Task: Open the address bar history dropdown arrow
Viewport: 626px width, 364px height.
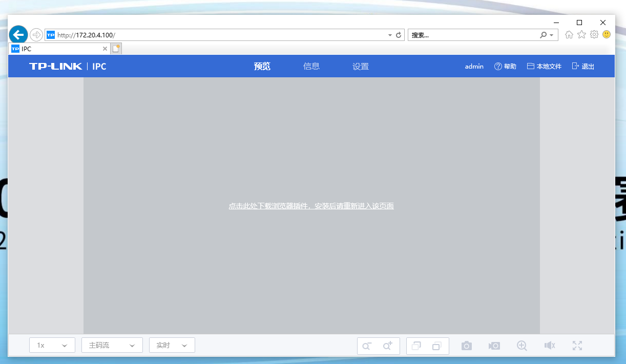Action: (390, 35)
